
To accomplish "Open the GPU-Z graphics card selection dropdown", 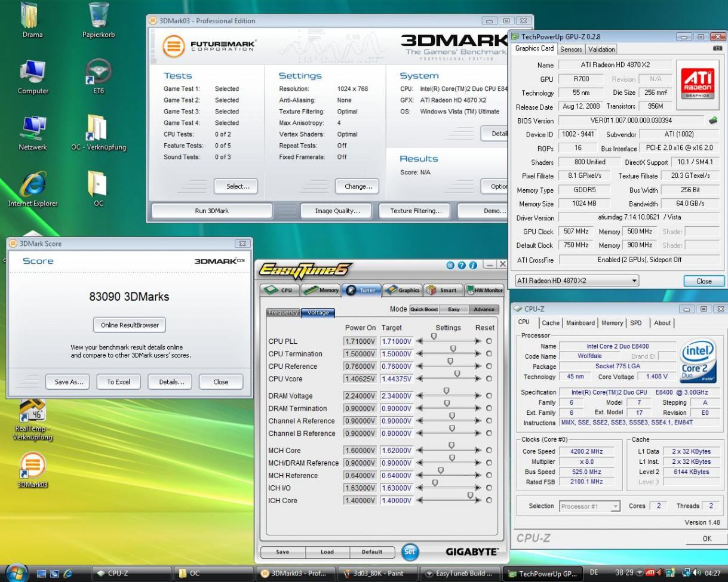I will coord(576,281).
